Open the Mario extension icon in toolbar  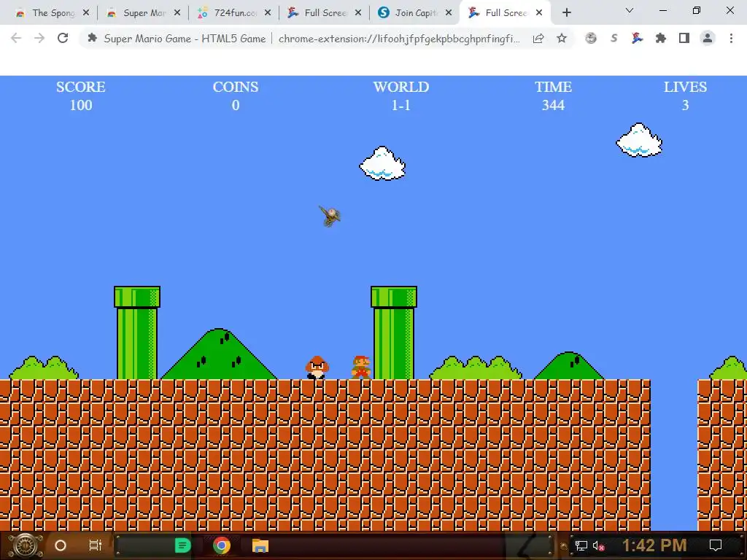click(x=637, y=38)
